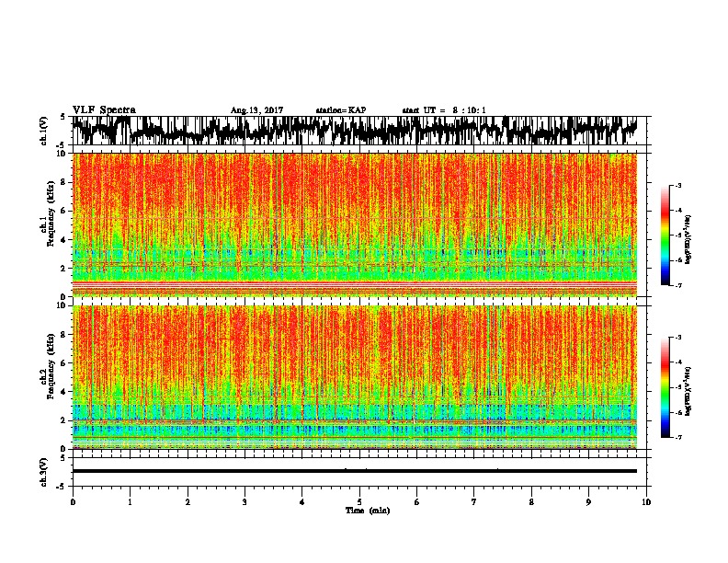This screenshot has height=563, width=728.
Task: Click the '-7' tick below the ch.1 colorbar
Action: click(x=678, y=285)
